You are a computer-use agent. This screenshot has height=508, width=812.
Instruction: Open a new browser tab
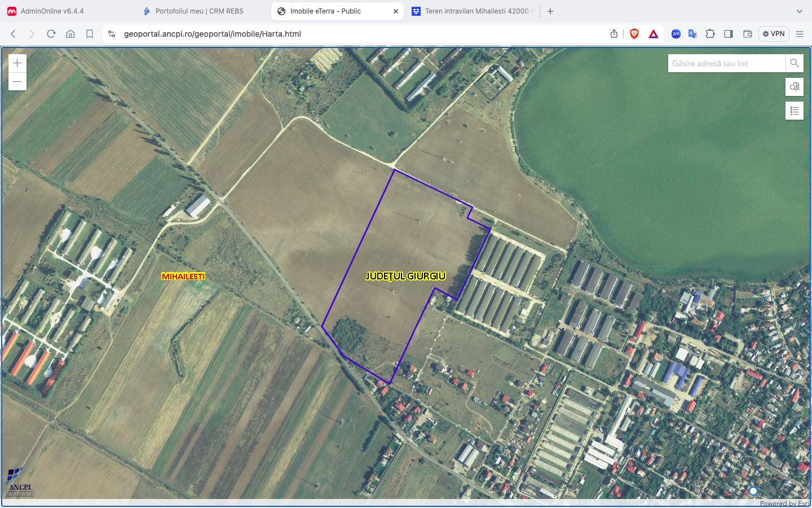(x=550, y=11)
